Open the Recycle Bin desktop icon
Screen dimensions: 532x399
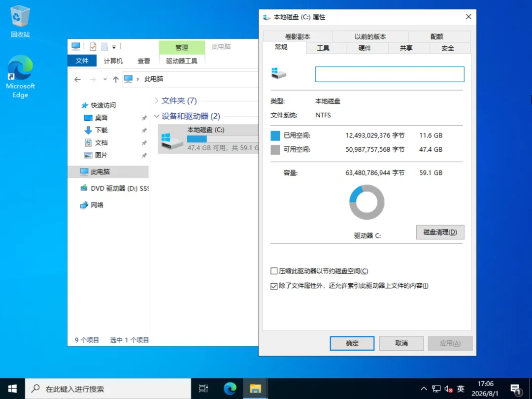pos(20,21)
